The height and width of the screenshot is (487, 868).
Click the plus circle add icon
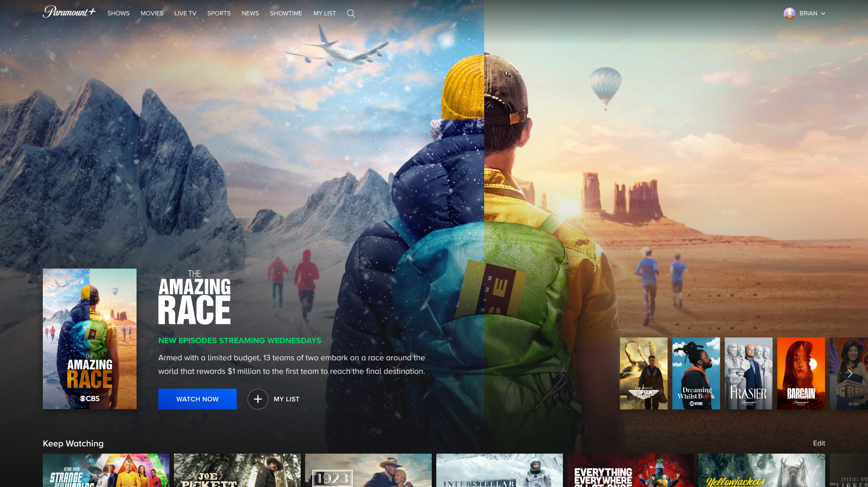(x=258, y=399)
